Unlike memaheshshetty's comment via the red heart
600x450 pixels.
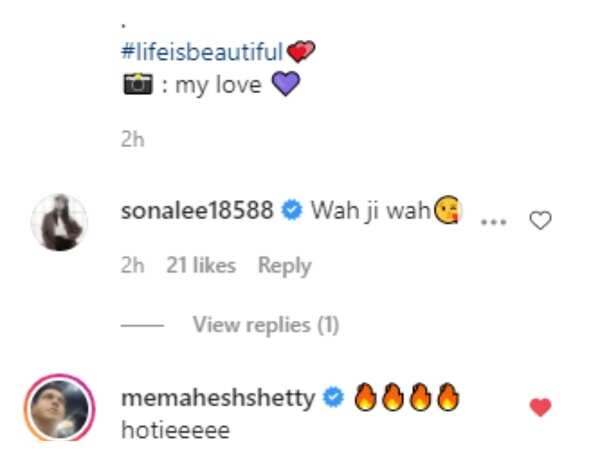click(540, 407)
